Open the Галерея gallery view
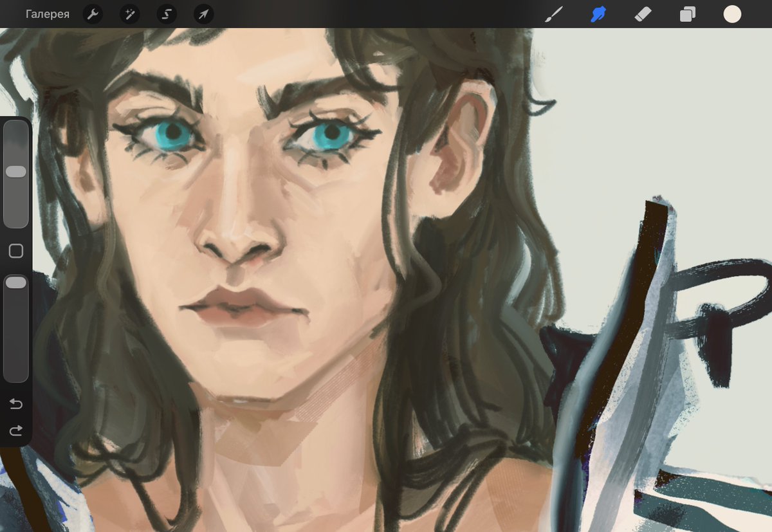This screenshot has height=532, width=772. coord(48,14)
